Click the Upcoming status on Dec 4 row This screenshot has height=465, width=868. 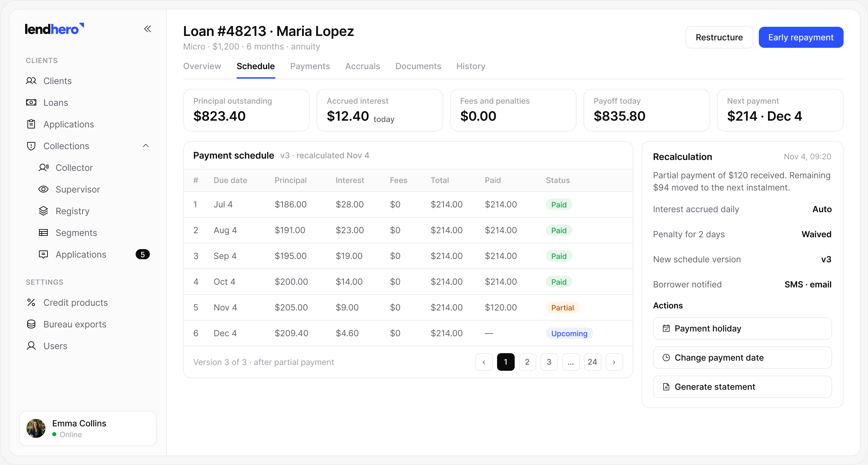pos(569,333)
